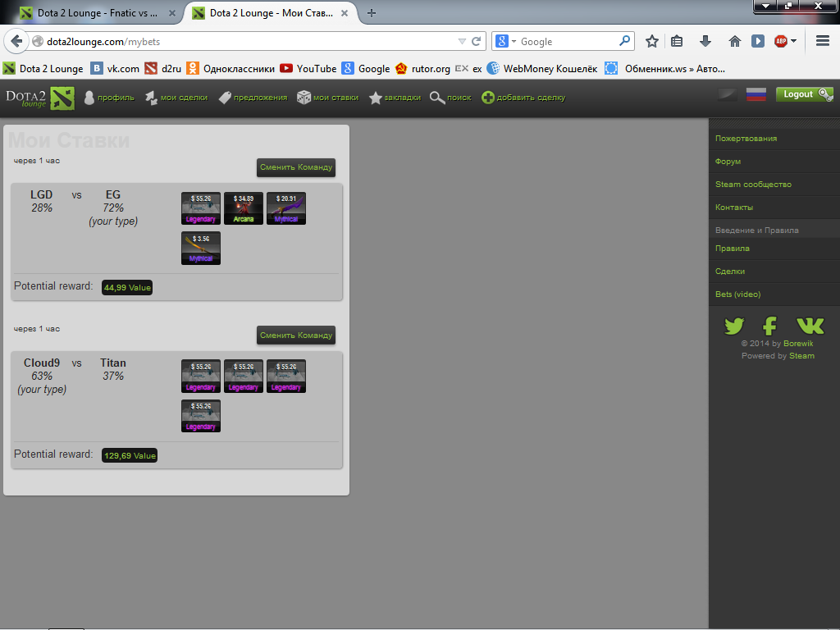
Task: Select Legendary item in LGD vs EG bet
Action: click(201, 208)
